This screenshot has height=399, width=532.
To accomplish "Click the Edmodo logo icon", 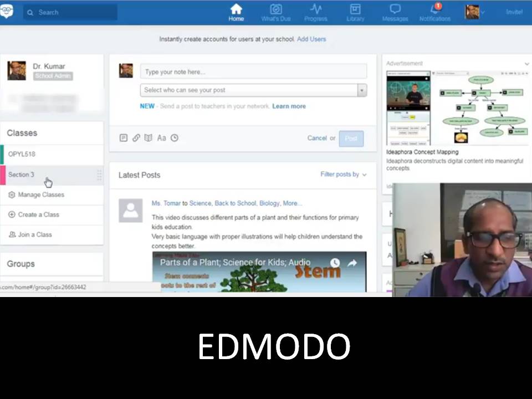I will pos(7,11).
